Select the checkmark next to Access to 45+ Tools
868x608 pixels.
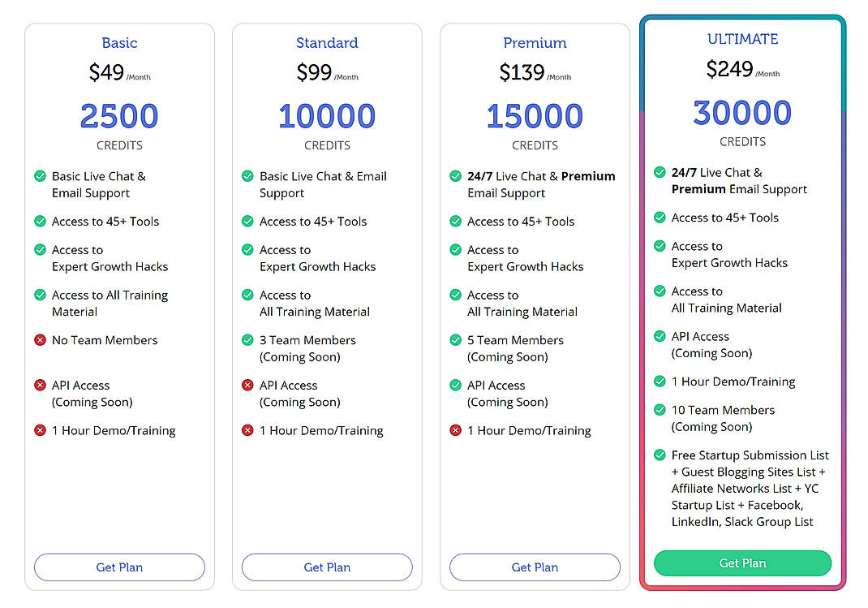pos(40,221)
